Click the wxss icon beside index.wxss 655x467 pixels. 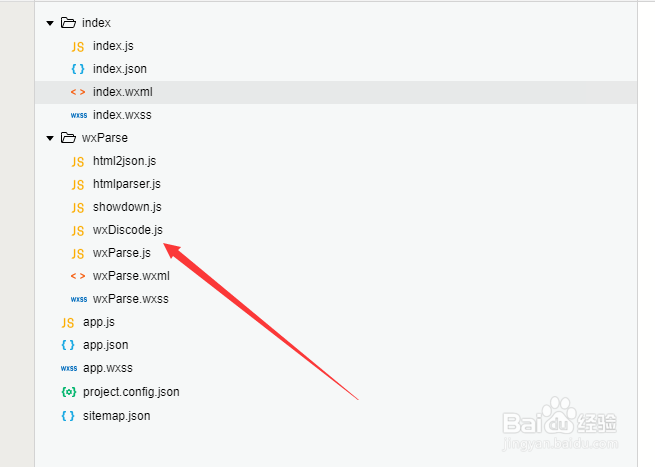pyautogui.click(x=79, y=115)
